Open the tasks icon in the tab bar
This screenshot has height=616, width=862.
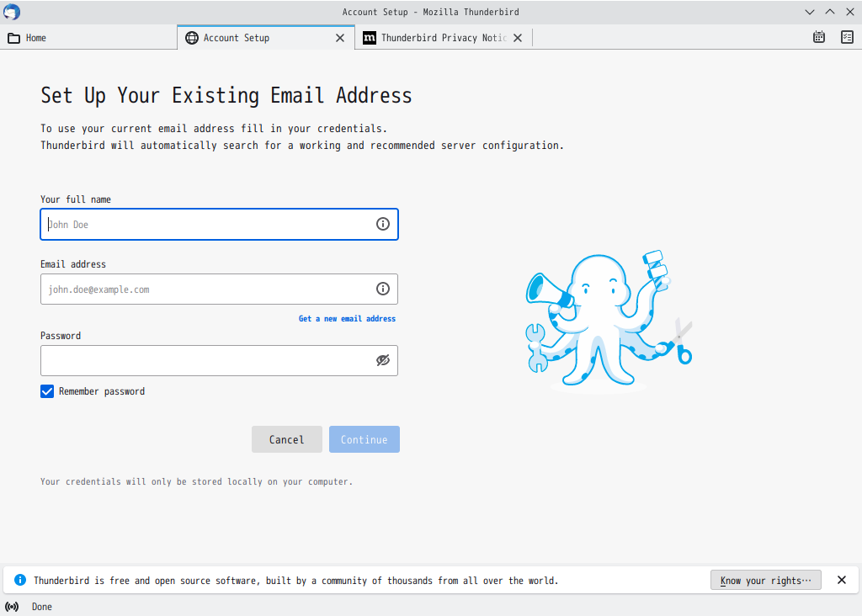847,37
